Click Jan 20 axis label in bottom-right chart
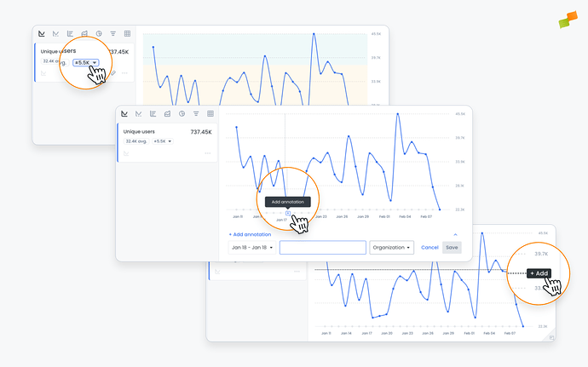The height and width of the screenshot is (367, 588). pyautogui.click(x=387, y=333)
